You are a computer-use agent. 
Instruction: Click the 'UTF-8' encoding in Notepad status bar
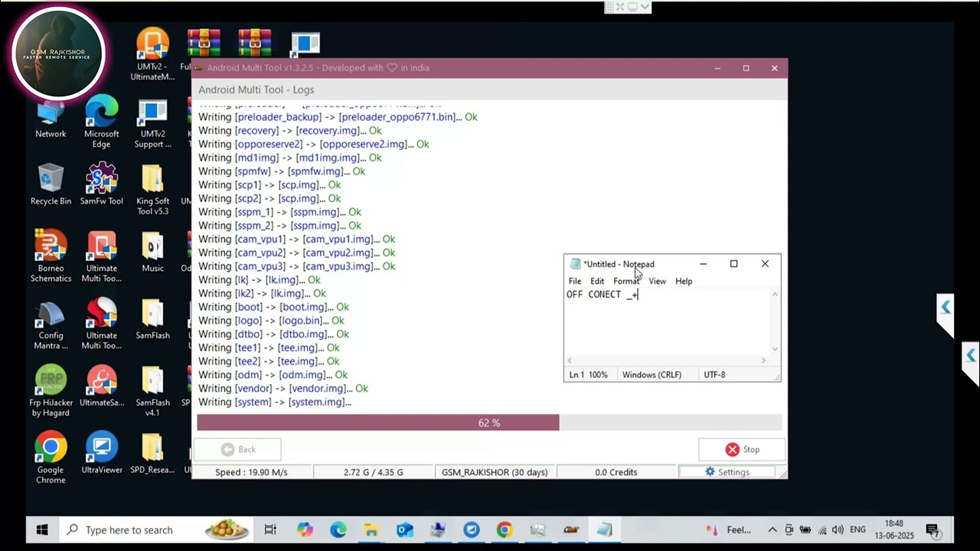point(714,375)
